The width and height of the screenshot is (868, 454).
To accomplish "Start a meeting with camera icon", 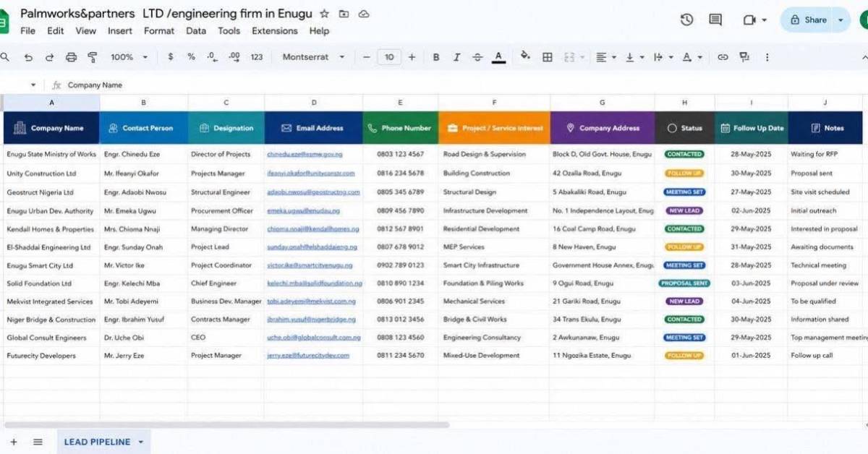I will click(749, 20).
